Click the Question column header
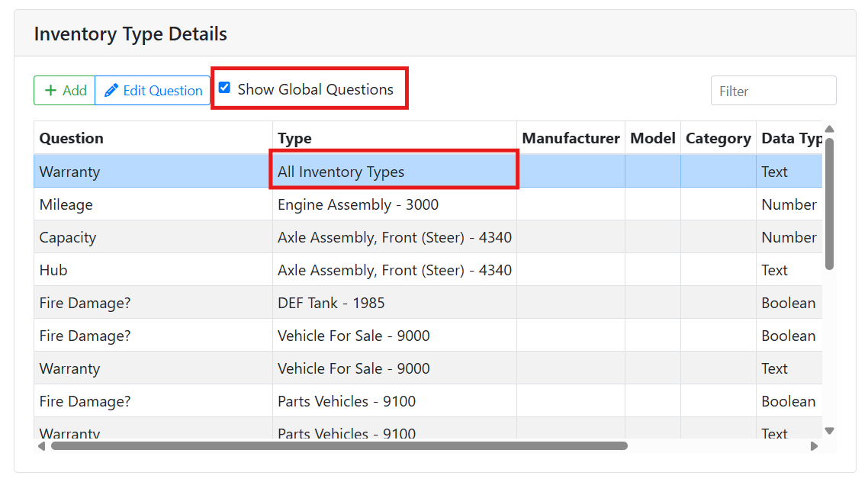This screenshot has height=482, width=868. point(71,138)
